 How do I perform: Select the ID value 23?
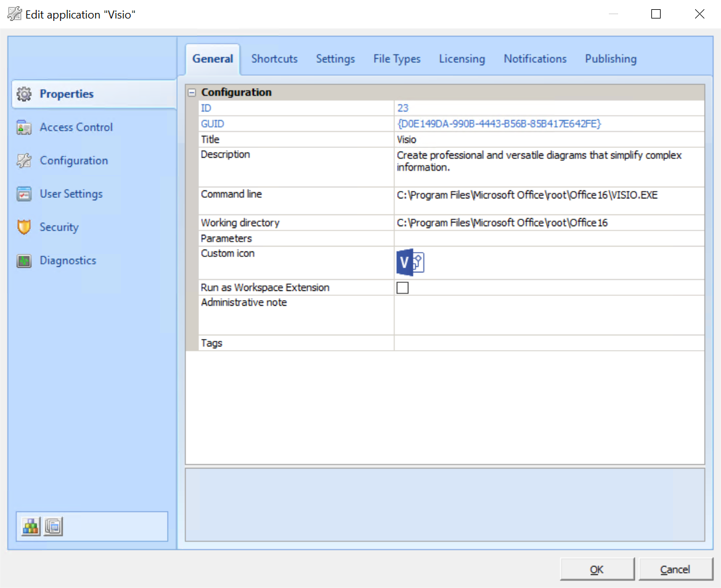tap(403, 108)
